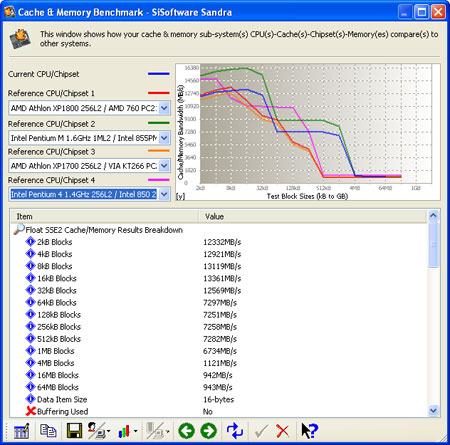Select the 32kB Blocks row

[x=218, y=290]
